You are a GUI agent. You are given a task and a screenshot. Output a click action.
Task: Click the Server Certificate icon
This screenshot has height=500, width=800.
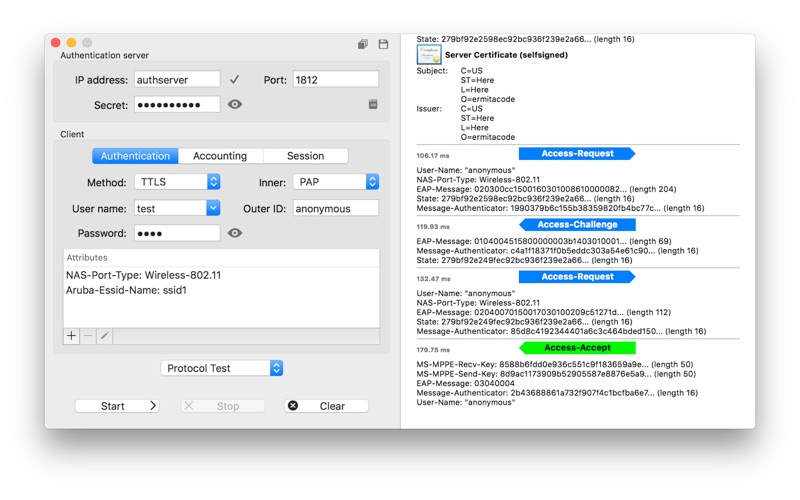coord(428,55)
